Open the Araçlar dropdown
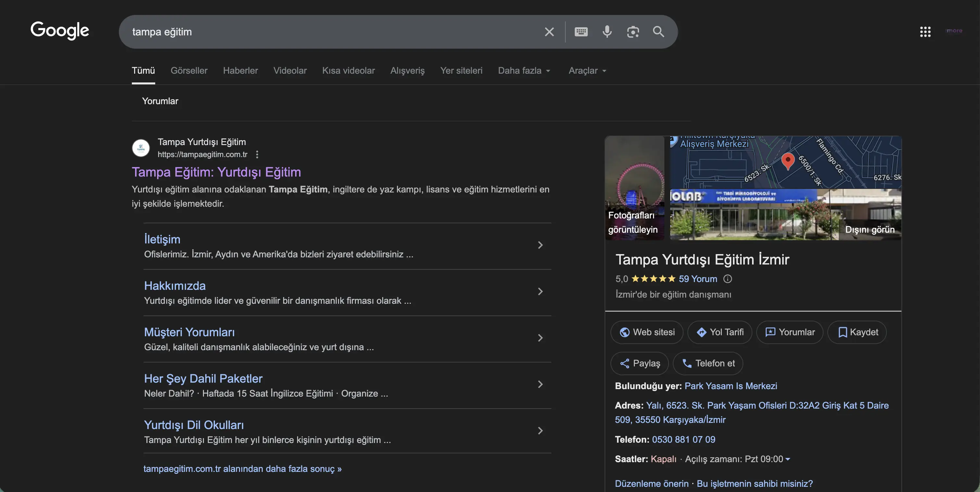 click(587, 71)
